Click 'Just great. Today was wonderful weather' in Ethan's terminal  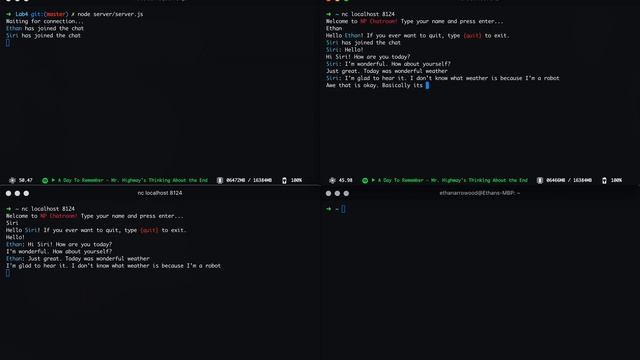387,71
